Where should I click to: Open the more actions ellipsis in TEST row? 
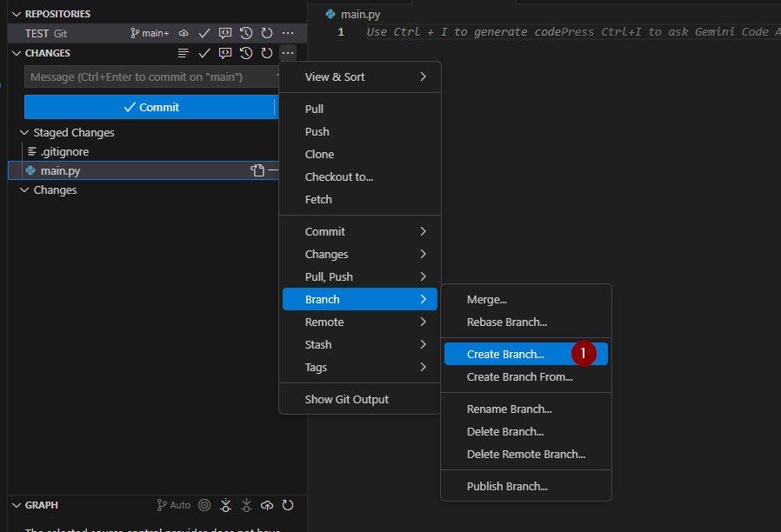(x=288, y=33)
